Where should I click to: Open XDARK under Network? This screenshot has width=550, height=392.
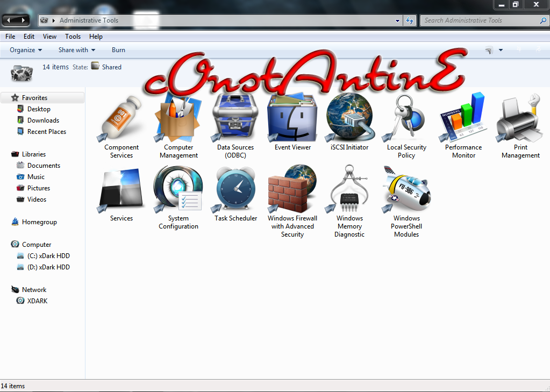(37, 301)
